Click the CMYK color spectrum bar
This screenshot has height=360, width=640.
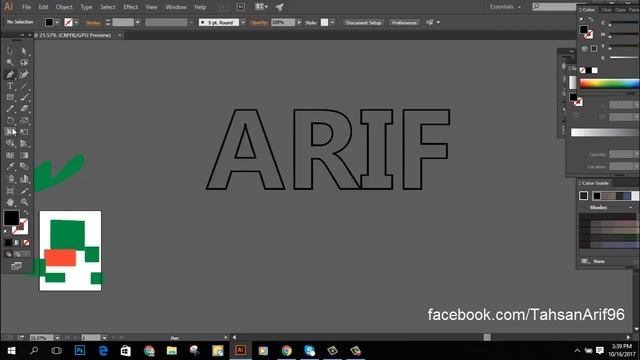[x=609, y=83]
